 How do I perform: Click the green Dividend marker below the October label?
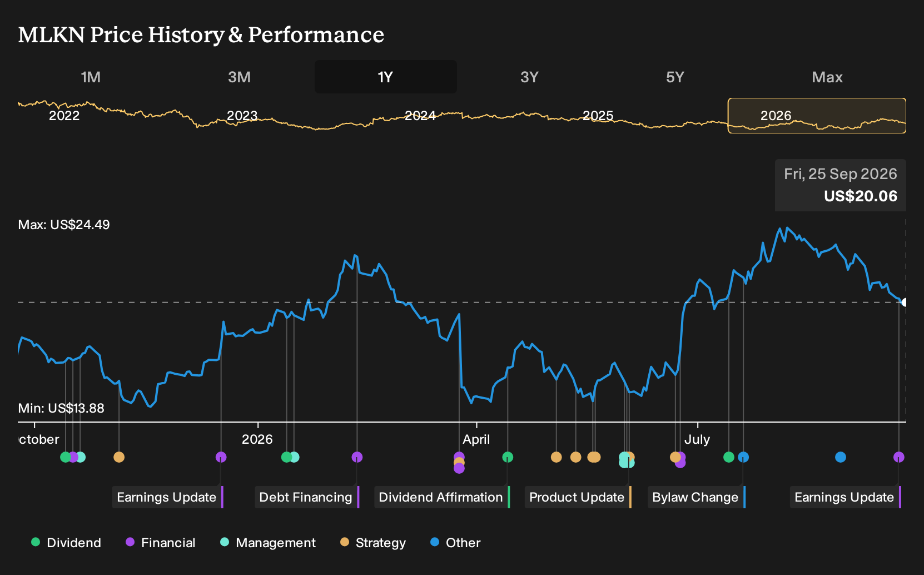(x=66, y=457)
